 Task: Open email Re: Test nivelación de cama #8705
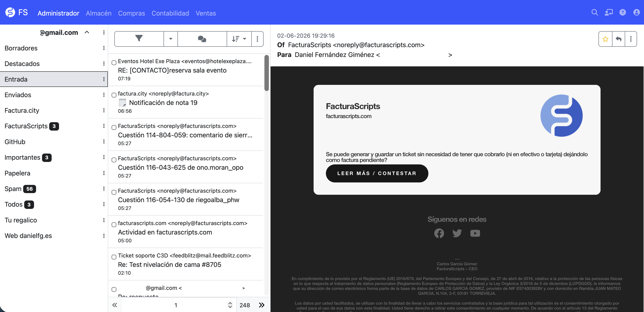[x=185, y=264]
